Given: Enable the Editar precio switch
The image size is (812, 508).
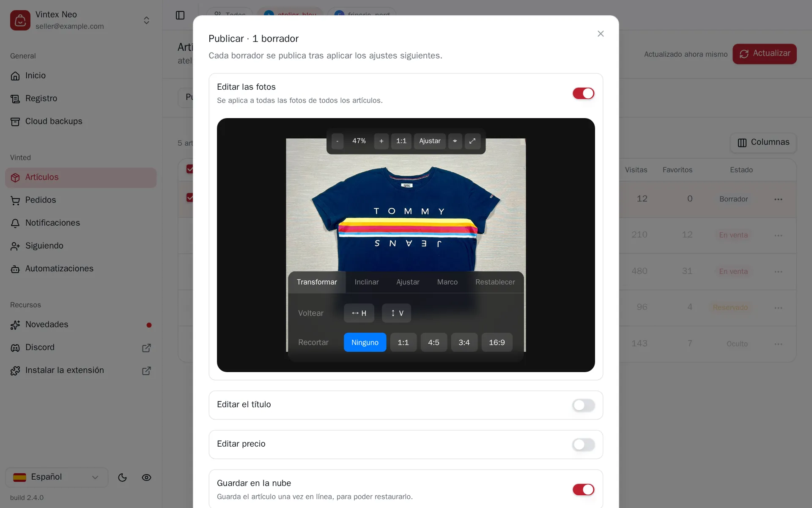Looking at the screenshot, I should click(584, 444).
